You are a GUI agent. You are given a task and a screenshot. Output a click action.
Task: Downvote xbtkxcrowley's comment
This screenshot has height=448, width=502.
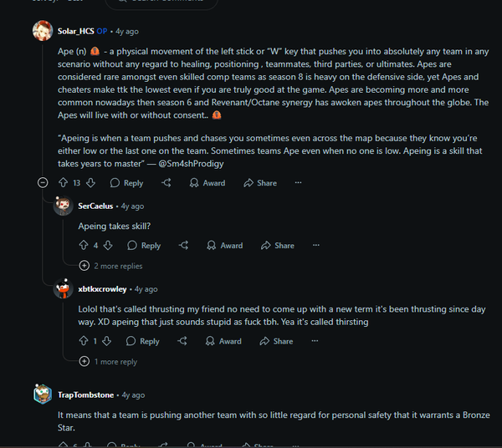pyautogui.click(x=106, y=341)
